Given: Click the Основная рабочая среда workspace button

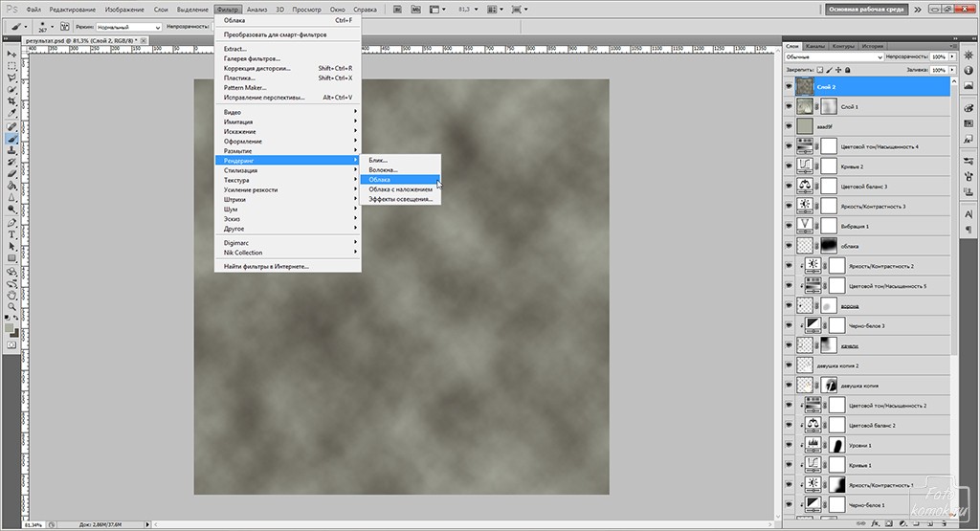Looking at the screenshot, I should [867, 10].
